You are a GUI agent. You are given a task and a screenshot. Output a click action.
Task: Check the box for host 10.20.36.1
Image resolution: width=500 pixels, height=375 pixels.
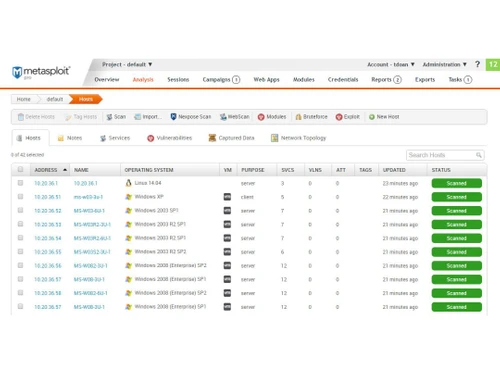(20, 183)
